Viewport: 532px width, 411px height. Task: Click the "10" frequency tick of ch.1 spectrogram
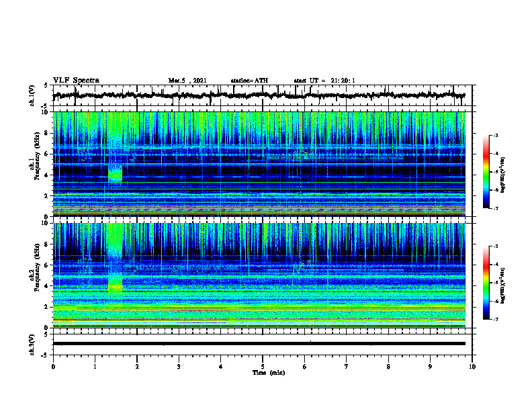[46, 112]
